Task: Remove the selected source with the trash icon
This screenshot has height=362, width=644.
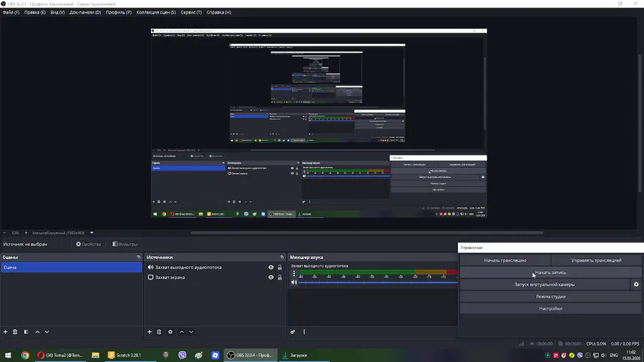Action: tap(160, 332)
